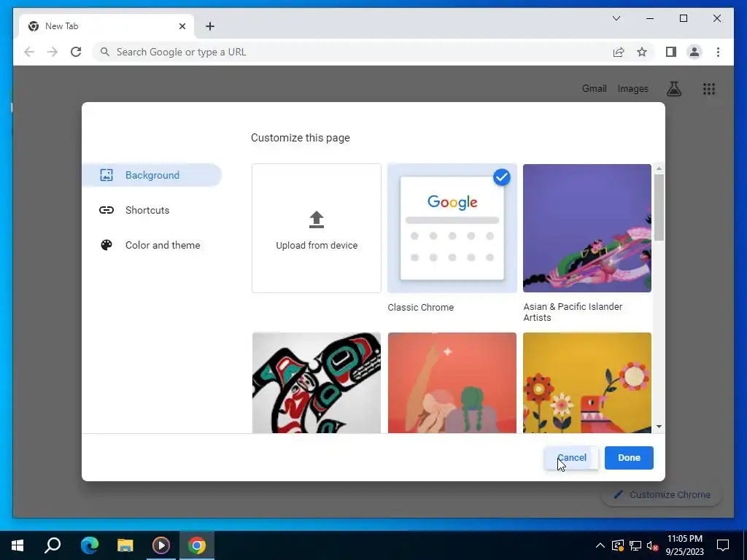Open the notification center icon
The height and width of the screenshot is (560, 747).
[723, 545]
